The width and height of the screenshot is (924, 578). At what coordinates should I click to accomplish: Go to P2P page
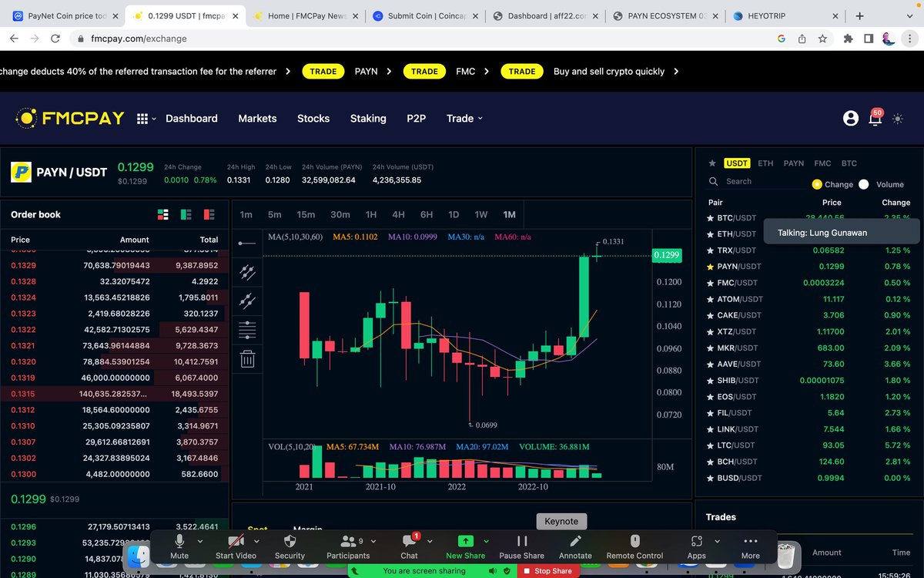click(x=417, y=119)
